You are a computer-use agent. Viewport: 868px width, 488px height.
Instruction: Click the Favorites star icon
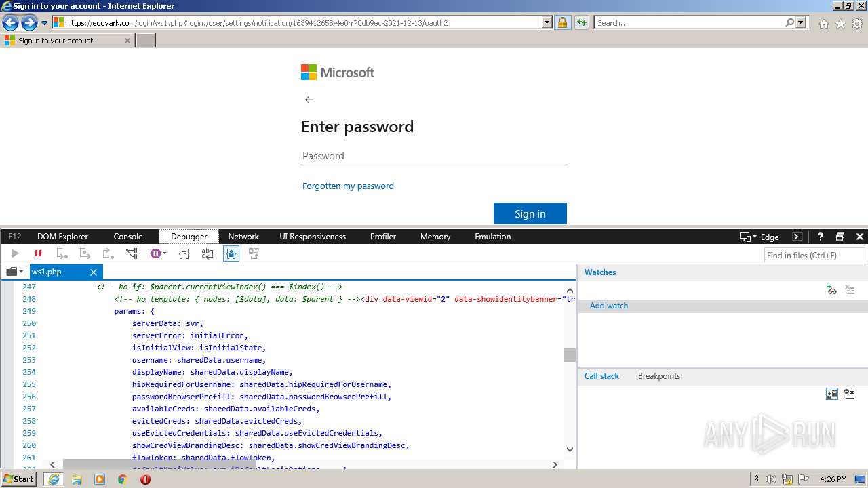coord(840,24)
